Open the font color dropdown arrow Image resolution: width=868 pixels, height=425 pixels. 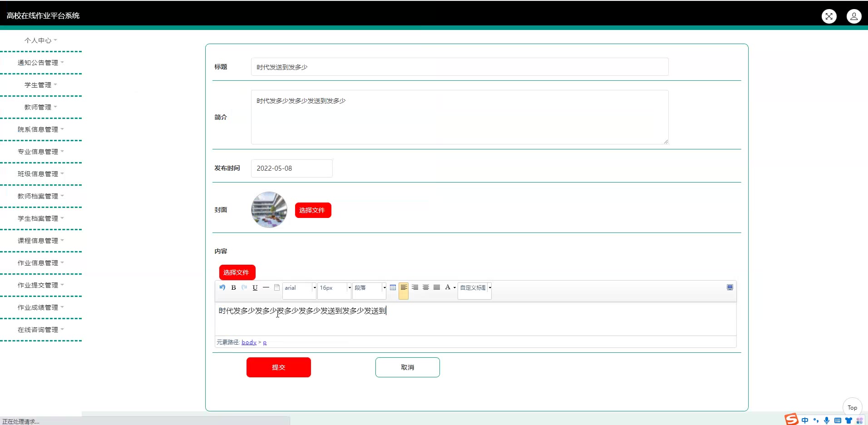[454, 287]
